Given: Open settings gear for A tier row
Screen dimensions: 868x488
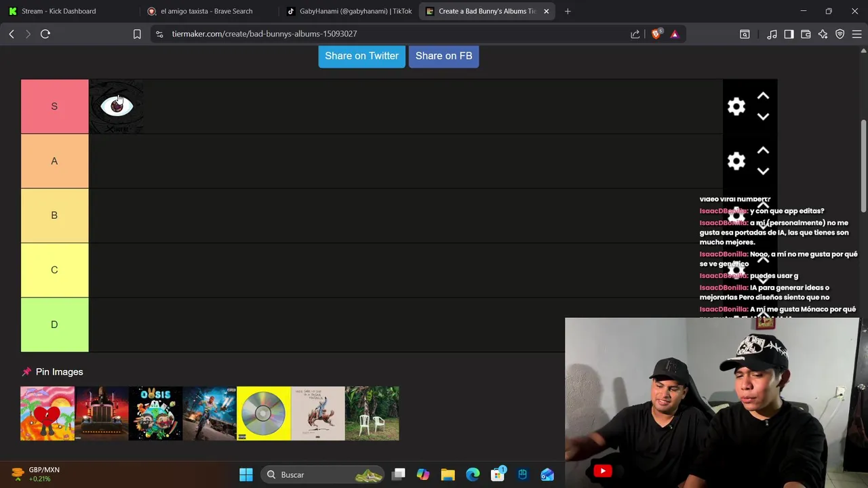Looking at the screenshot, I should click(736, 161).
